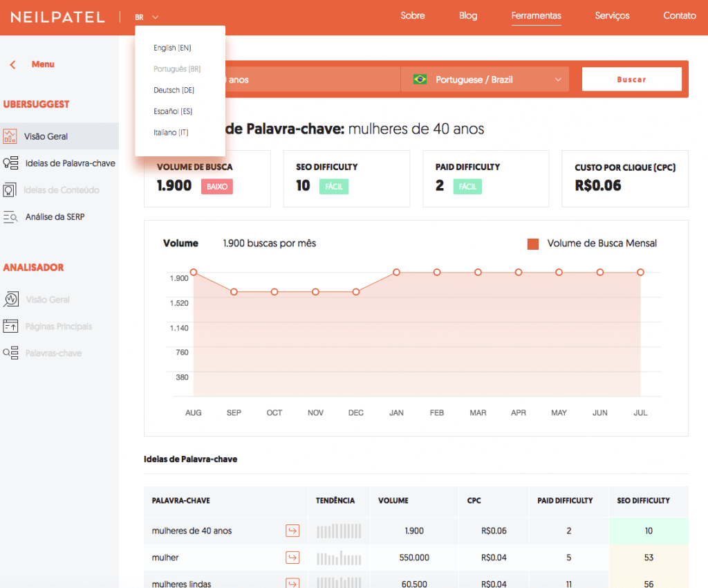Image resolution: width=708 pixels, height=588 pixels.
Task: Click the NEILPATEL logo
Action: 58,17
